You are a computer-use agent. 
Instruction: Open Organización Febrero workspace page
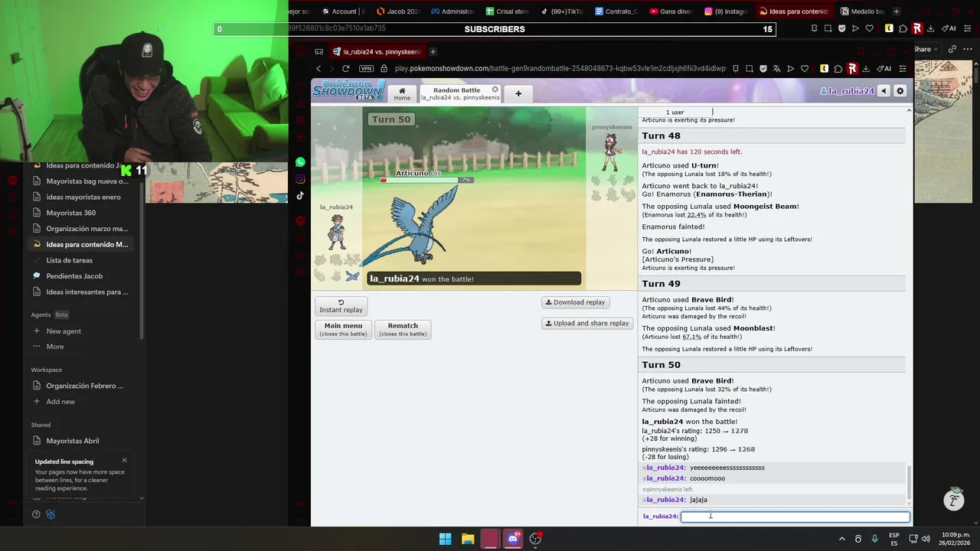pyautogui.click(x=81, y=386)
